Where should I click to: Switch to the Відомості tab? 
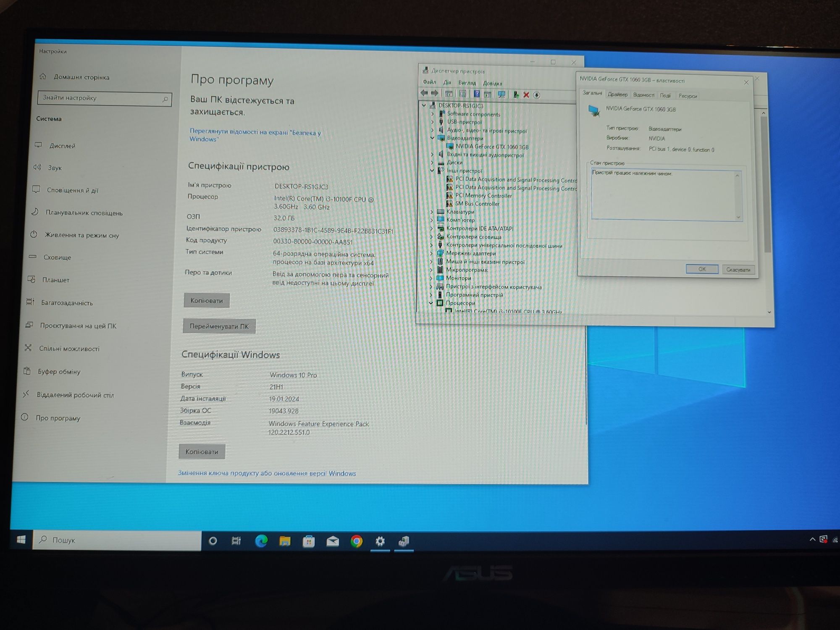click(x=643, y=95)
